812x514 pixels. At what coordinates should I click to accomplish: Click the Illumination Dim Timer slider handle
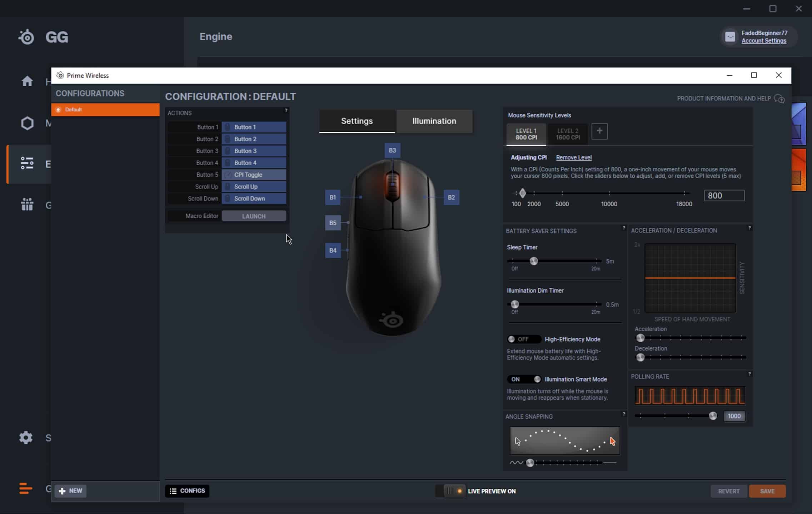point(515,304)
